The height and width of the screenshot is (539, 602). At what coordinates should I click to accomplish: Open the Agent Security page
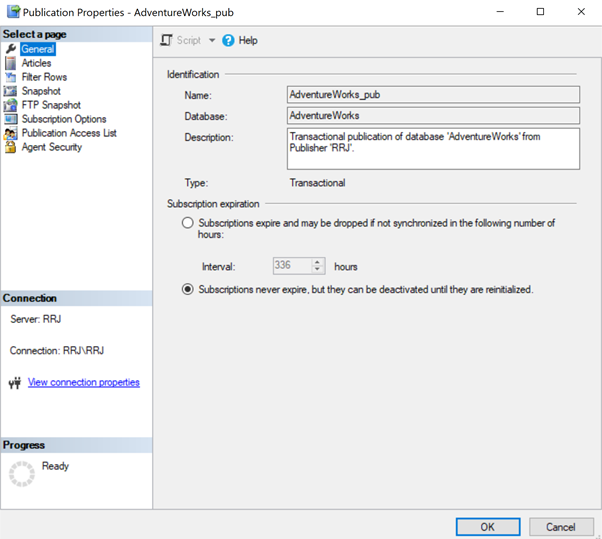[x=51, y=147]
